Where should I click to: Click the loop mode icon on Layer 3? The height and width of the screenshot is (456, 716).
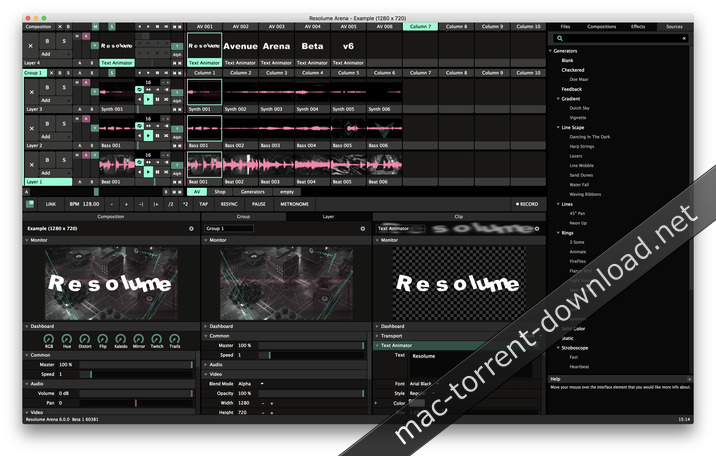click(x=139, y=89)
